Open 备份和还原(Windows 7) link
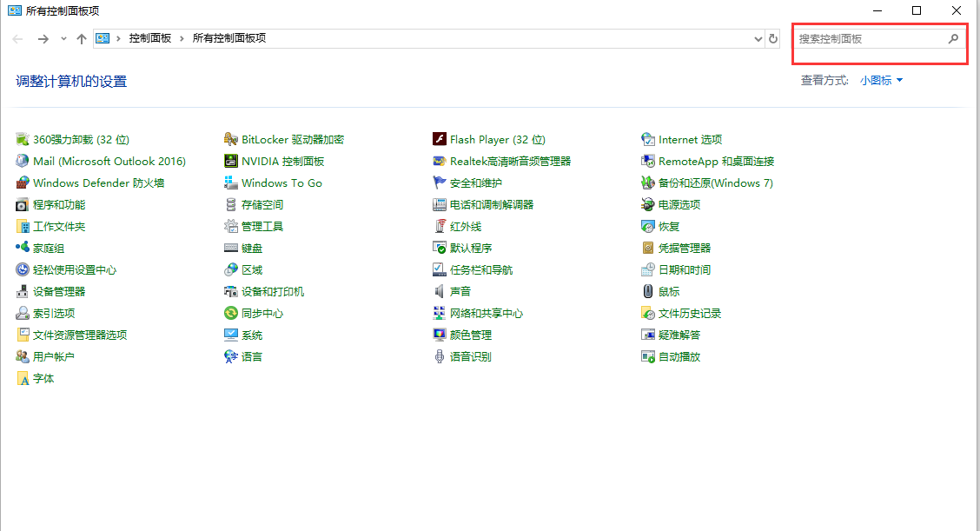Image resolution: width=980 pixels, height=531 pixels. tap(716, 183)
